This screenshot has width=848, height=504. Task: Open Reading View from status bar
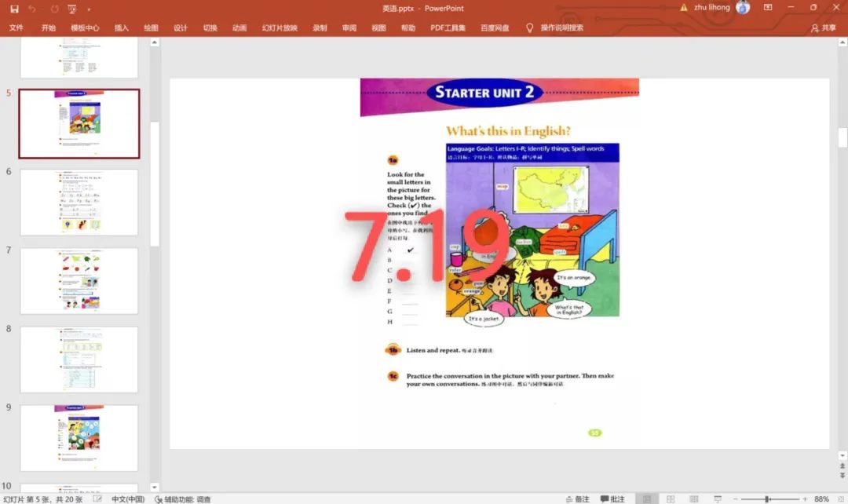[693, 499]
